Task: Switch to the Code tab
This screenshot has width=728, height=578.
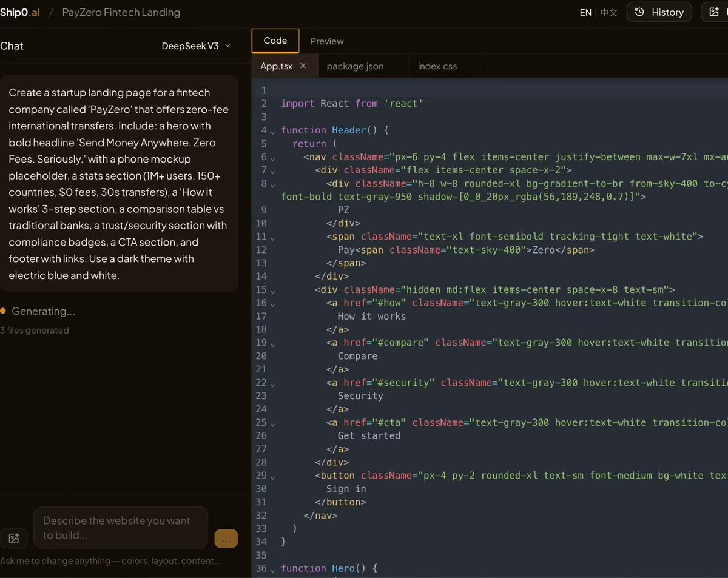Action: (x=275, y=41)
